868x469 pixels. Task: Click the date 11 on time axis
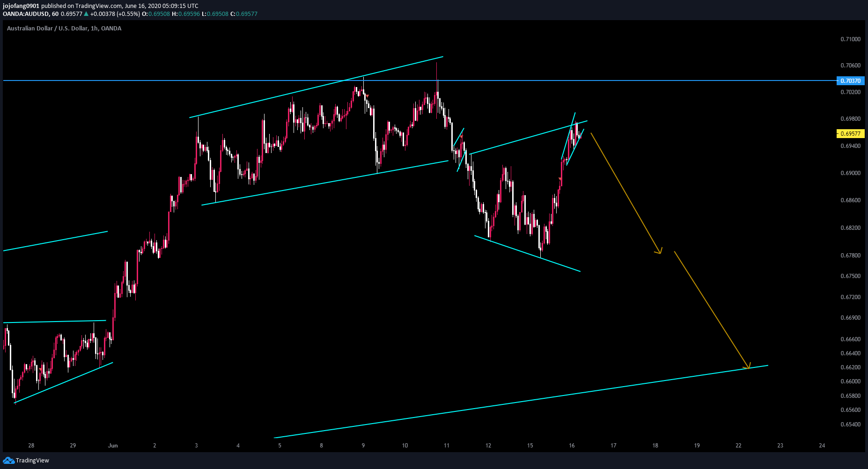click(x=447, y=446)
